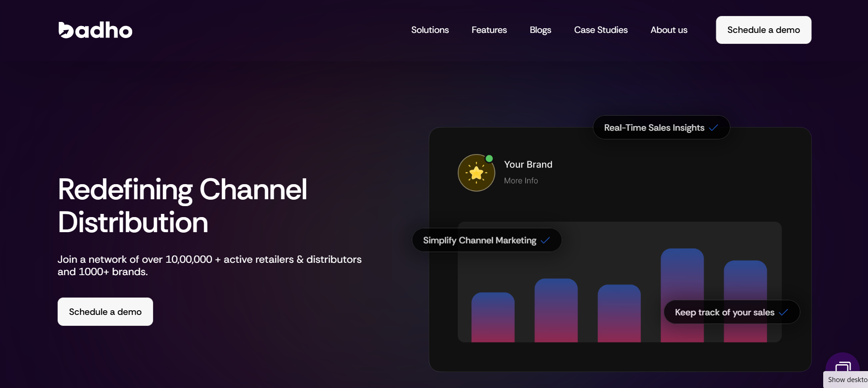Image resolution: width=868 pixels, height=388 pixels.
Task: Click the checkmark beside Simplify Channel Marketing
Action: click(x=545, y=240)
